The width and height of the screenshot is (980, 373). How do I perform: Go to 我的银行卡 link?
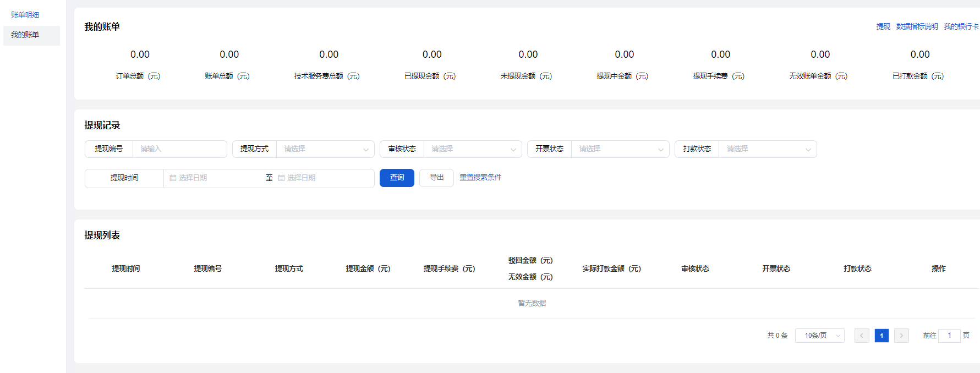(961, 26)
